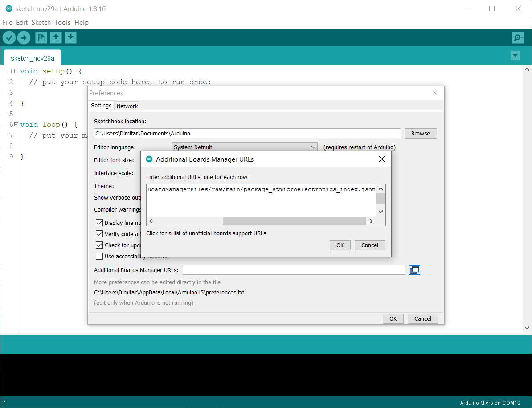The width and height of the screenshot is (532, 408).
Task: Click the 'Editor language:' label
Action: click(115, 147)
